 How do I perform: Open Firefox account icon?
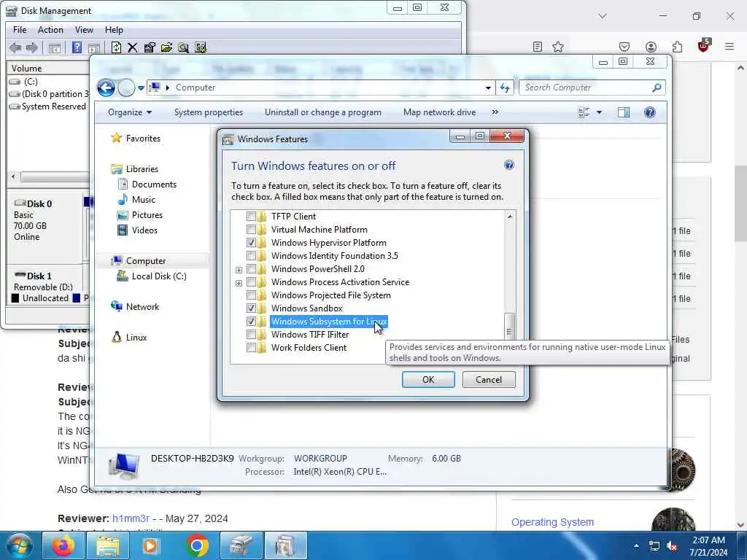coord(651,47)
